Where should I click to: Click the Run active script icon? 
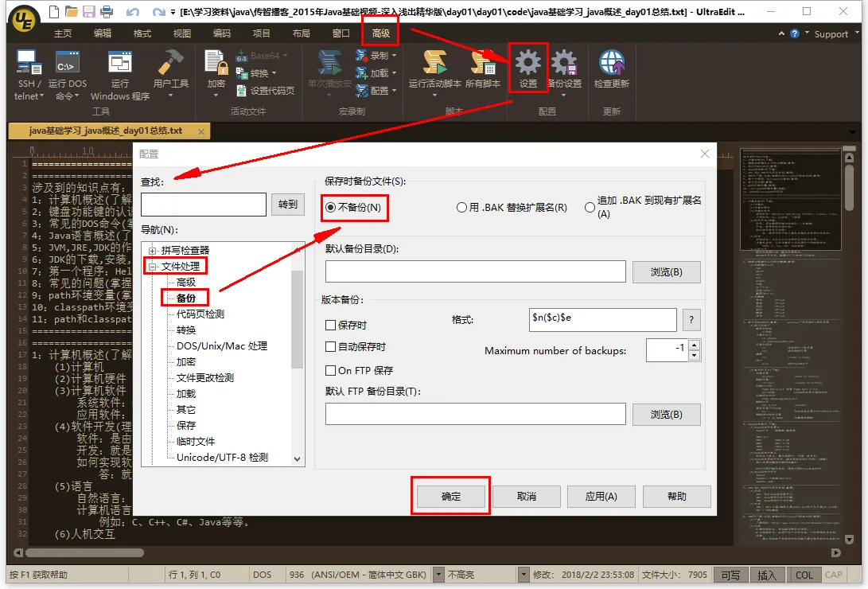434,64
